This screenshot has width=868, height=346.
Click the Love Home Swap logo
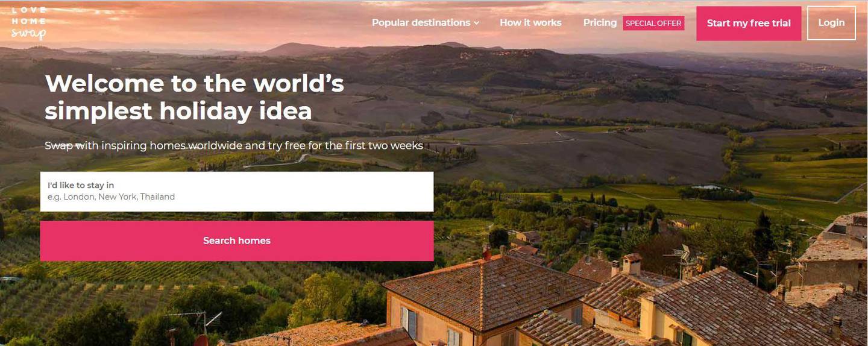[x=29, y=23]
